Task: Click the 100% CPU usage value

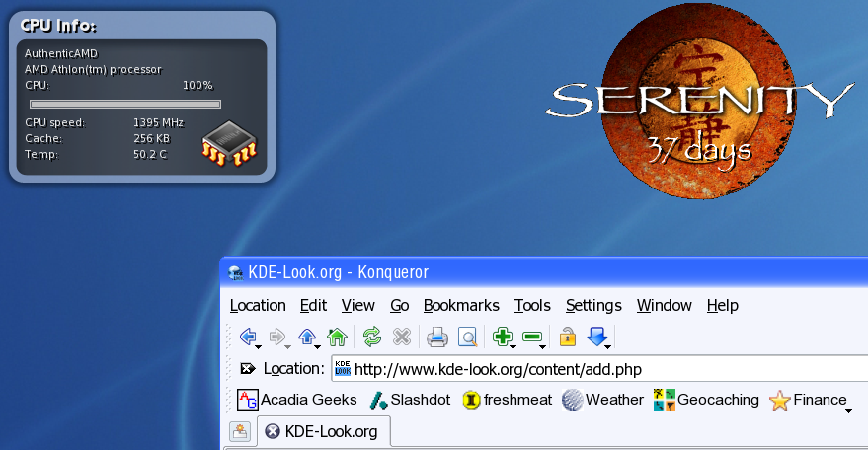Action: [x=197, y=85]
